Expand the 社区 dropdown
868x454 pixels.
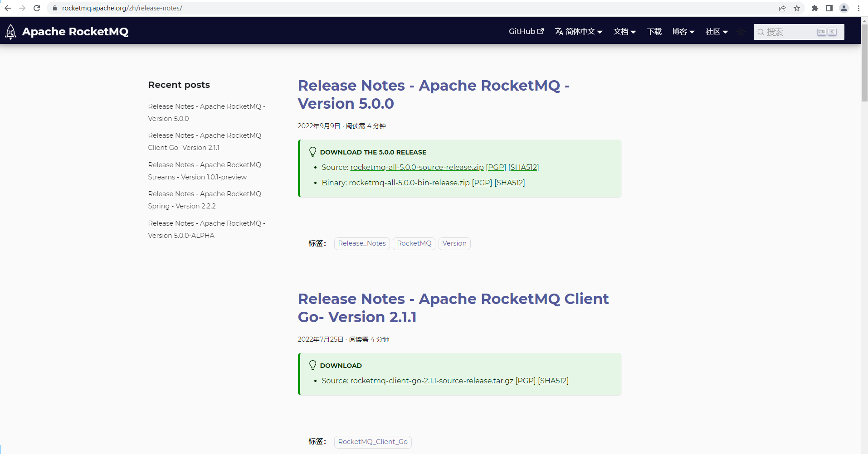717,31
